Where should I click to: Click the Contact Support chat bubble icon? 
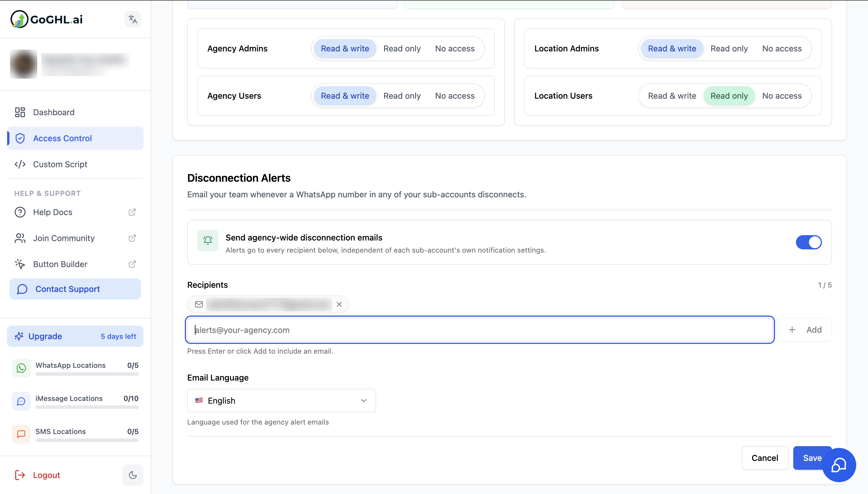tap(22, 289)
